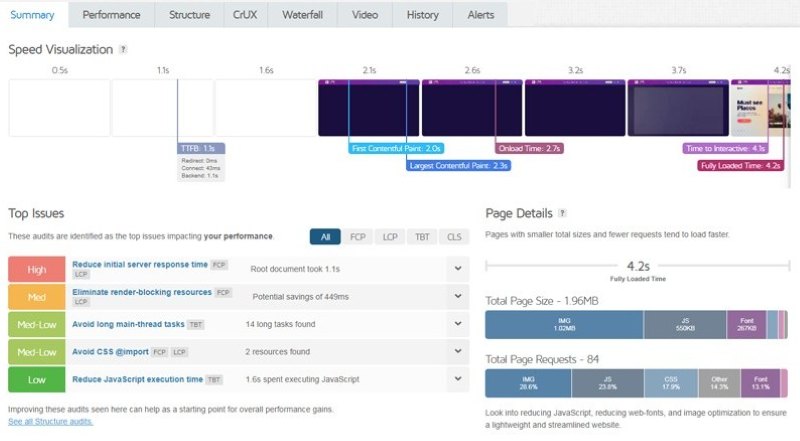The height and width of the screenshot is (441, 800).
Task: Click the JS 550KB page size segment
Action: point(684,325)
